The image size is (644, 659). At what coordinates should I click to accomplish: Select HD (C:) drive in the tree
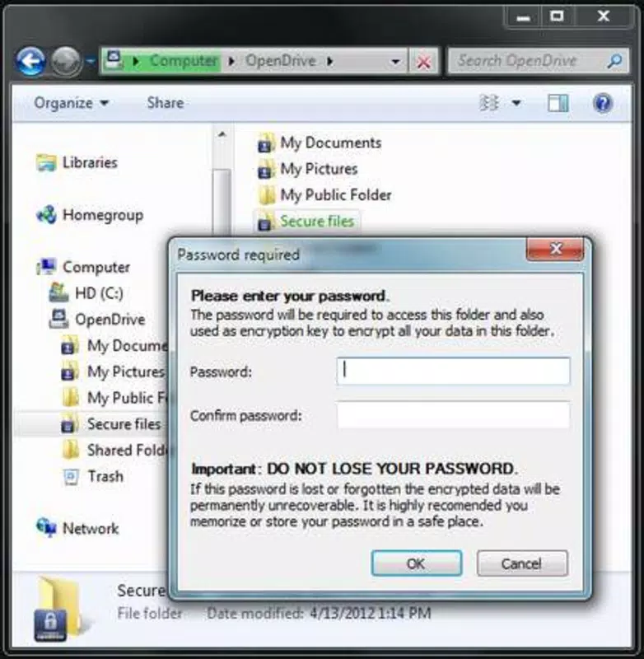(99, 293)
